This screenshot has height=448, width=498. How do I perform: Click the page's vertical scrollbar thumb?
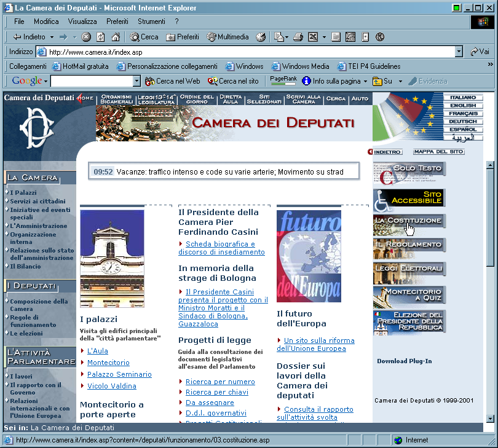490,218
